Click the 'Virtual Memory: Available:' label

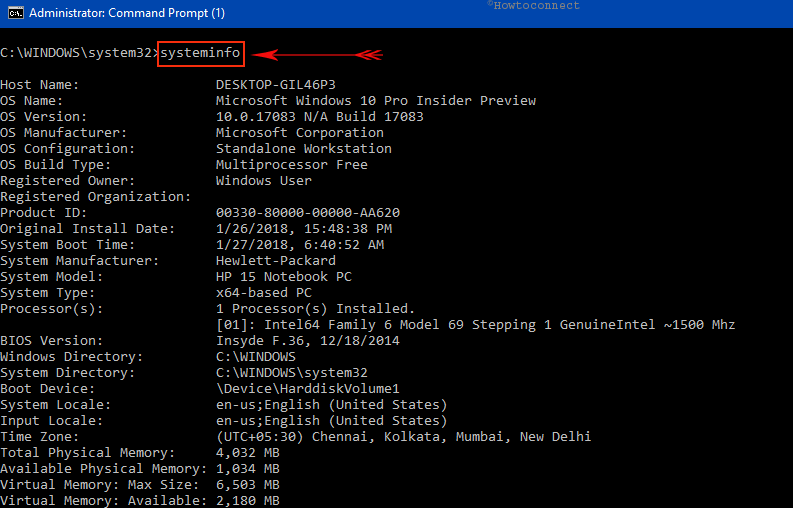(x=104, y=501)
